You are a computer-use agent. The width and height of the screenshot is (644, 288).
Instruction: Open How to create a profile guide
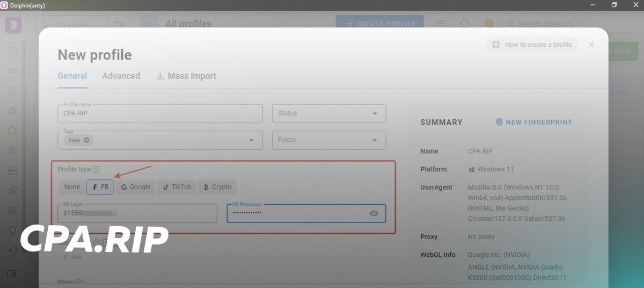pyautogui.click(x=532, y=45)
